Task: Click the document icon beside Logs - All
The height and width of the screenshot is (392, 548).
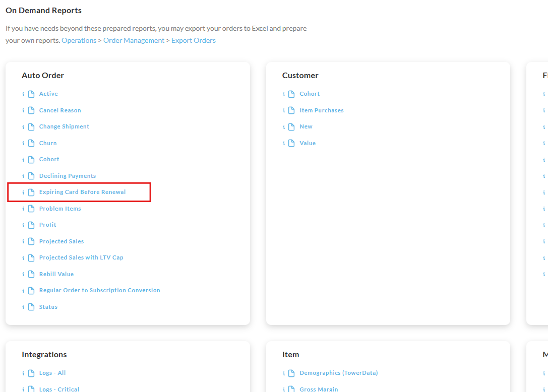Action: point(31,373)
